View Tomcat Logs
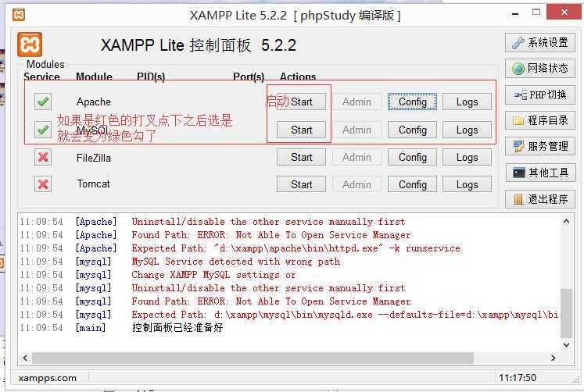 point(467,184)
